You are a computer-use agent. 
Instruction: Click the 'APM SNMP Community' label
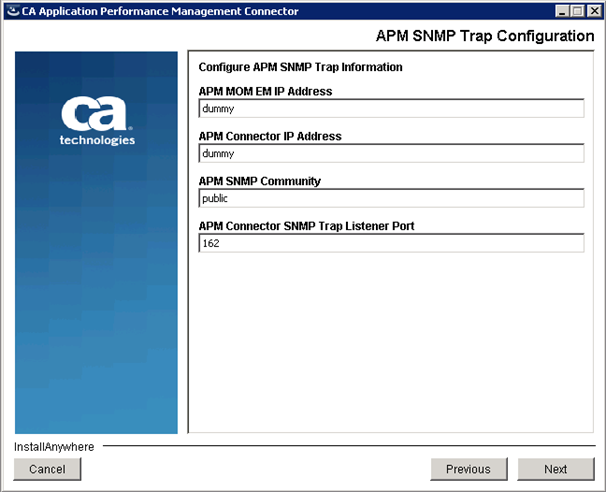point(259,181)
